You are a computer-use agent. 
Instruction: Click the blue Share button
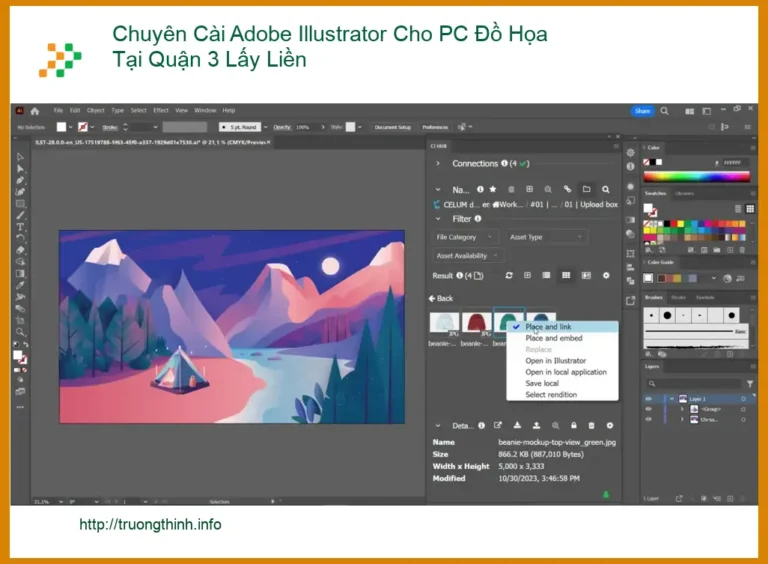642,111
